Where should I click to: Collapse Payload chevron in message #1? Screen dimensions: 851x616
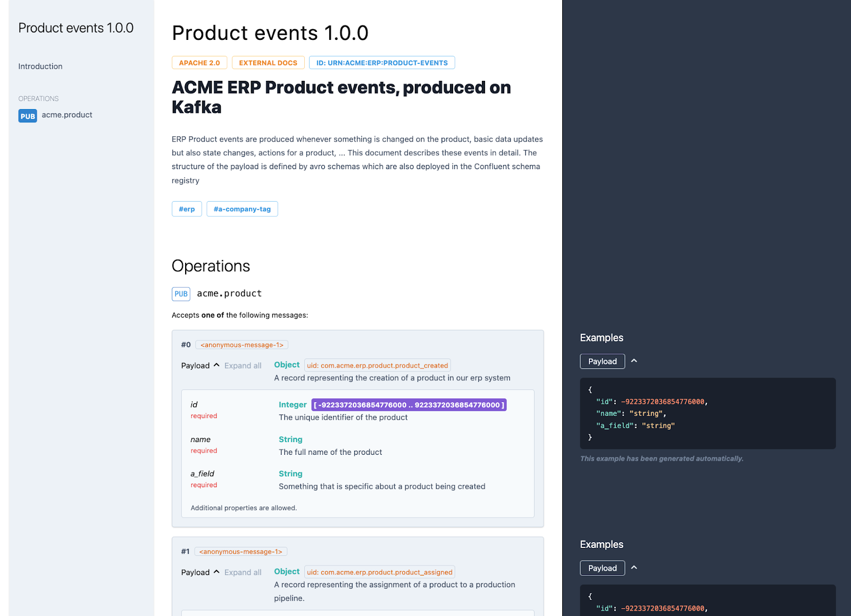[x=216, y=572]
